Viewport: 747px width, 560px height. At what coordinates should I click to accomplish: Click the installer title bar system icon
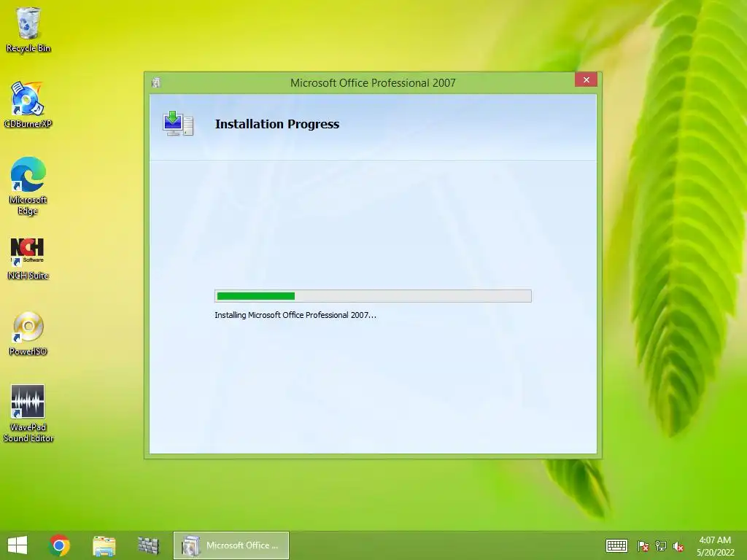[x=156, y=83]
